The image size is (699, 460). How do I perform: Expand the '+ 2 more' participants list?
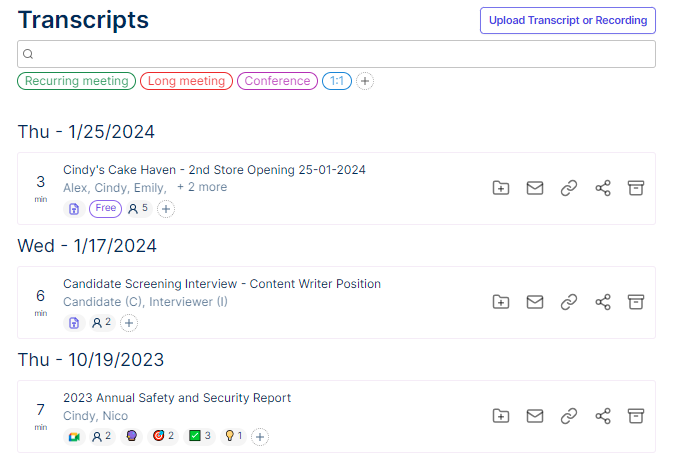[x=202, y=187]
